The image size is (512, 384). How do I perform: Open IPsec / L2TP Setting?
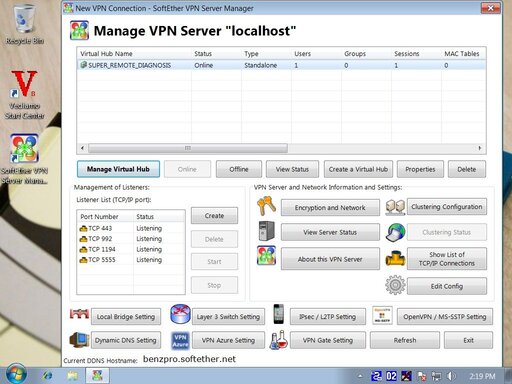(x=328, y=316)
